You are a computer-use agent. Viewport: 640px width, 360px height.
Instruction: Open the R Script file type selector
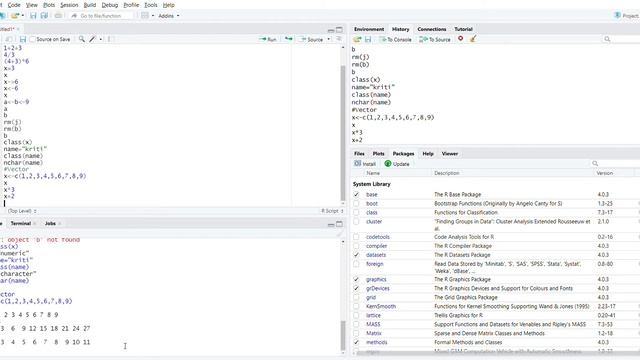(332, 211)
